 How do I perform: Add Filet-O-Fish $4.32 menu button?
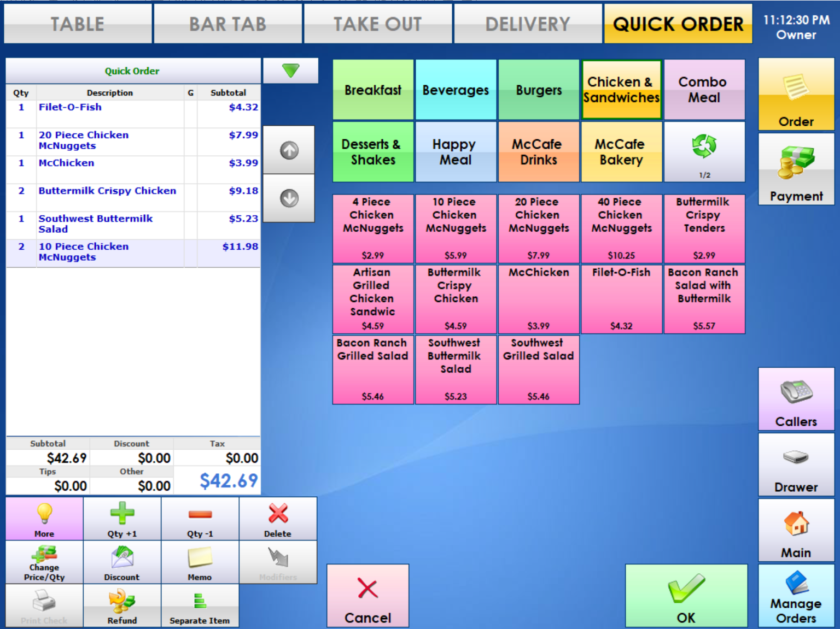[x=621, y=299]
